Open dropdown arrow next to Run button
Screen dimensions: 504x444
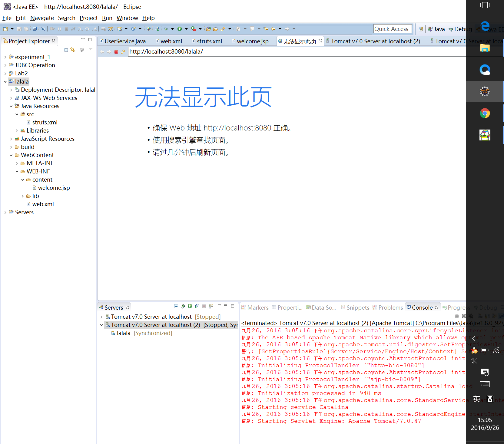click(x=186, y=29)
